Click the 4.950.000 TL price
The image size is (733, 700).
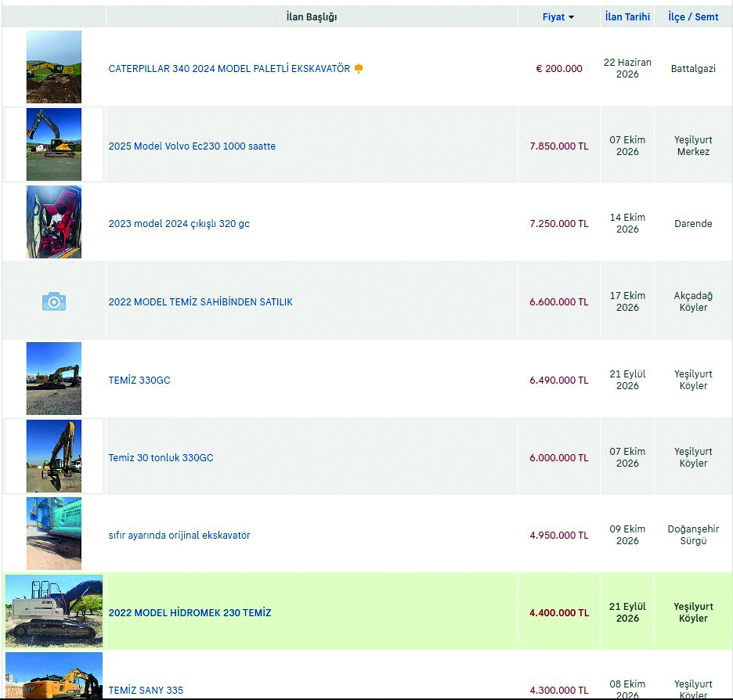[559, 536]
